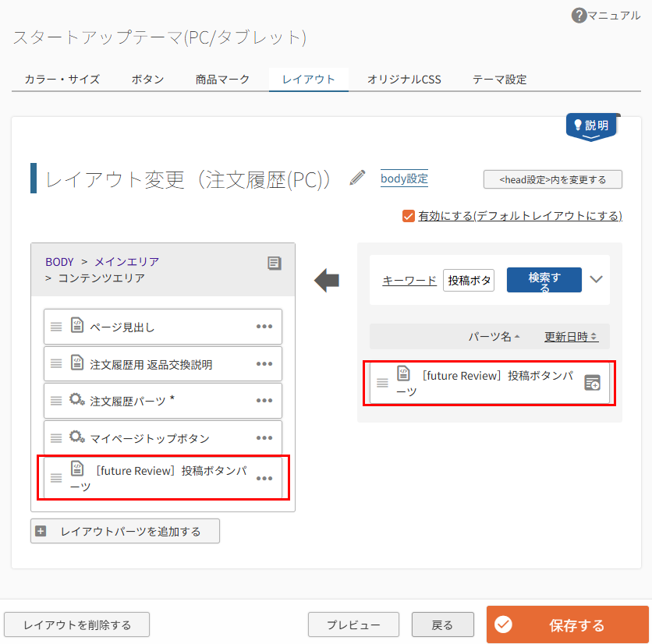Image resolution: width=652 pixels, height=644 pixels.
Task: Click the gear icon on 注文履歴パーツ
Action: [x=76, y=401]
